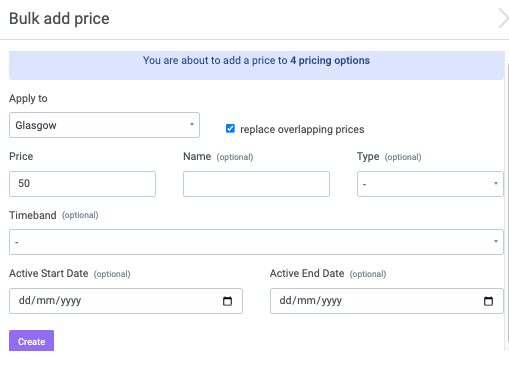Image resolution: width=509 pixels, height=365 pixels.
Task: Click the Timeband field label
Action: point(33,215)
